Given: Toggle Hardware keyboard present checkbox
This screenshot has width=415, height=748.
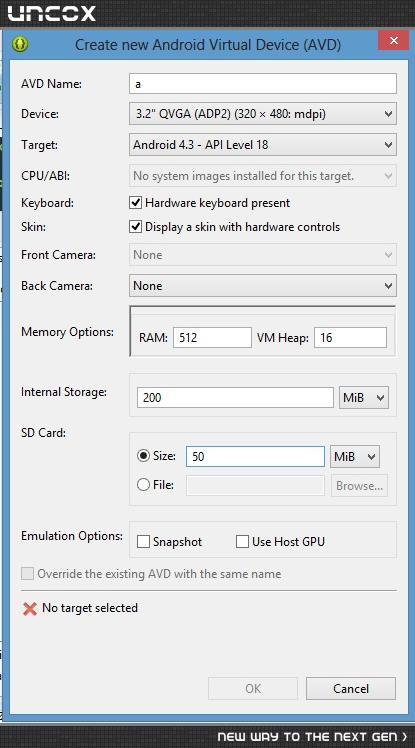Looking at the screenshot, I should point(135,203).
